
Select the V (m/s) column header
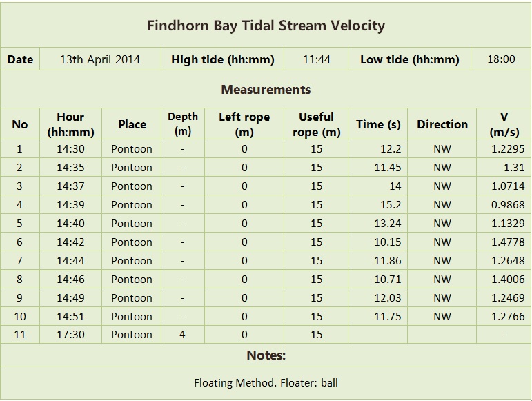coord(504,124)
